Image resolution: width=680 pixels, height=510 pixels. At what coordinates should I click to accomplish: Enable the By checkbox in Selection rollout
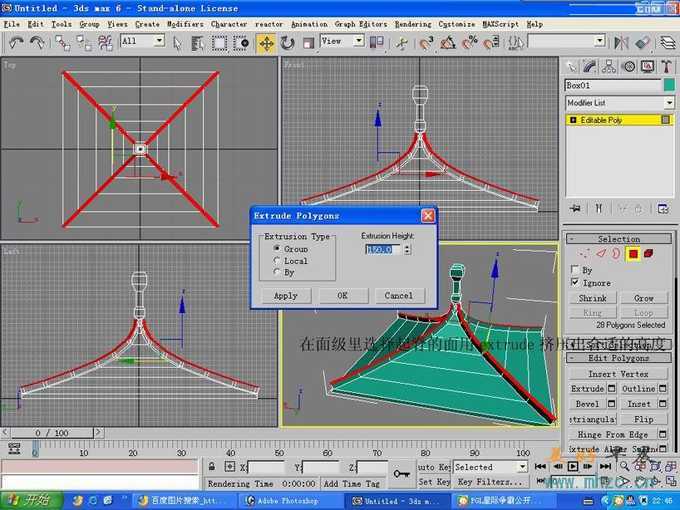[574, 270]
